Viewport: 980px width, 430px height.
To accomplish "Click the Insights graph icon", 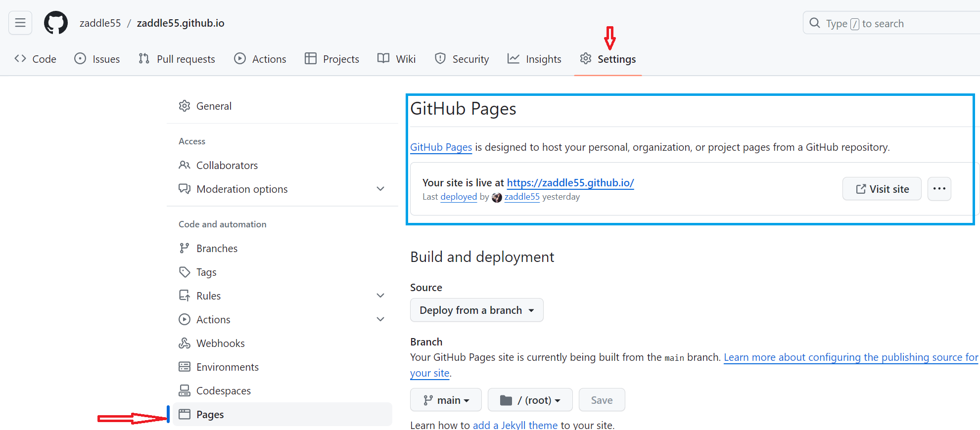I will pyautogui.click(x=513, y=58).
